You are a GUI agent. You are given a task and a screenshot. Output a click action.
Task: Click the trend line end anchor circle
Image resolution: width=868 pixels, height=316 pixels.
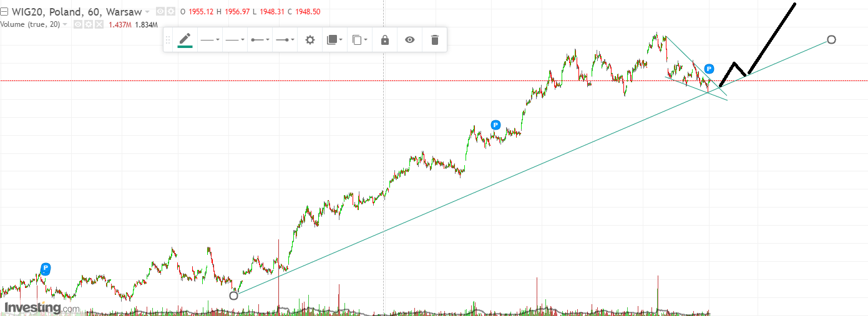pyautogui.click(x=831, y=40)
